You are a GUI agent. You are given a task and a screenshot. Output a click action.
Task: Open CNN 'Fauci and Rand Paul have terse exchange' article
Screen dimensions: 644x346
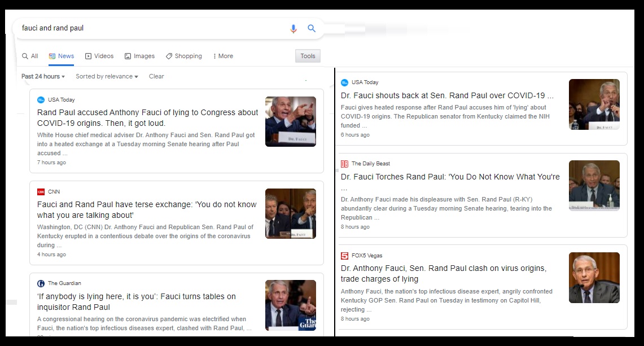(x=147, y=210)
